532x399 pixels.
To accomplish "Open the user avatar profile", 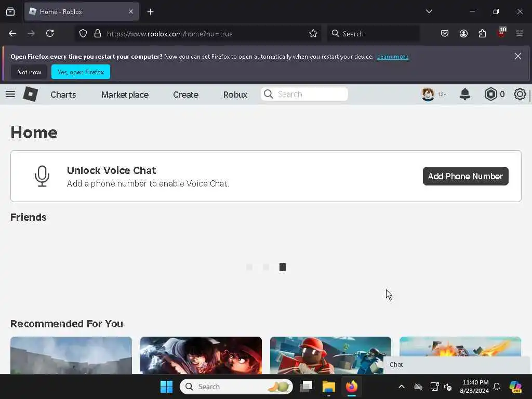I will click(428, 94).
